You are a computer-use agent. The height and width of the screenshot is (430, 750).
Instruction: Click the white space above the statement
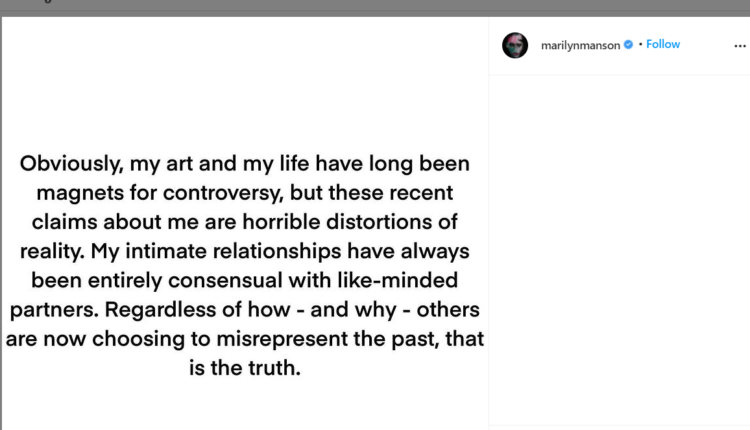pyautogui.click(x=244, y=80)
